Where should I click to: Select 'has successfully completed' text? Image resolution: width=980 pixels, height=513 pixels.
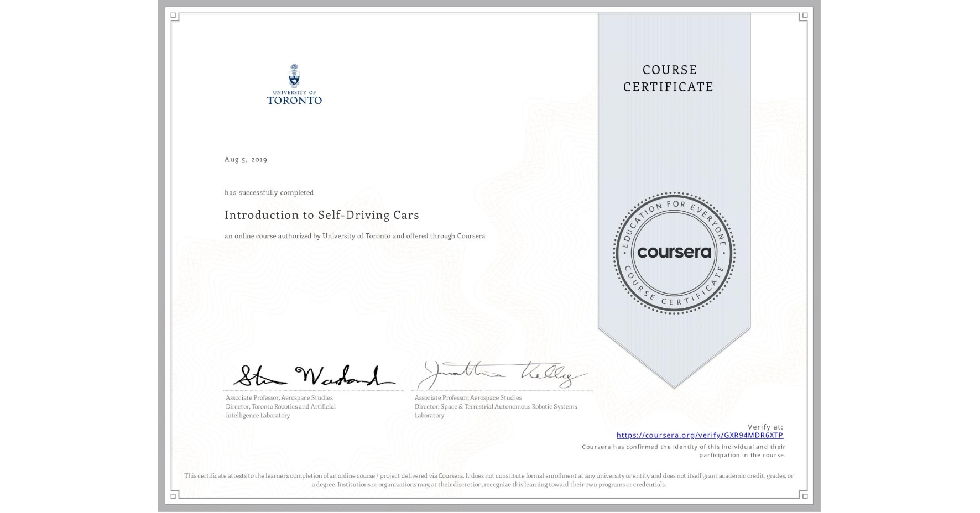point(269,192)
